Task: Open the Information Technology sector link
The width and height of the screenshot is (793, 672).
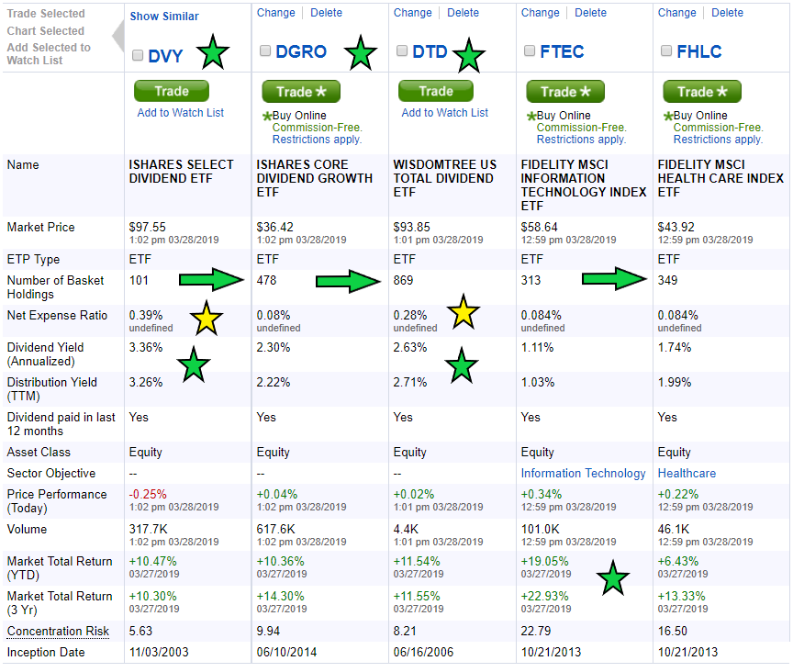Action: click(x=583, y=474)
